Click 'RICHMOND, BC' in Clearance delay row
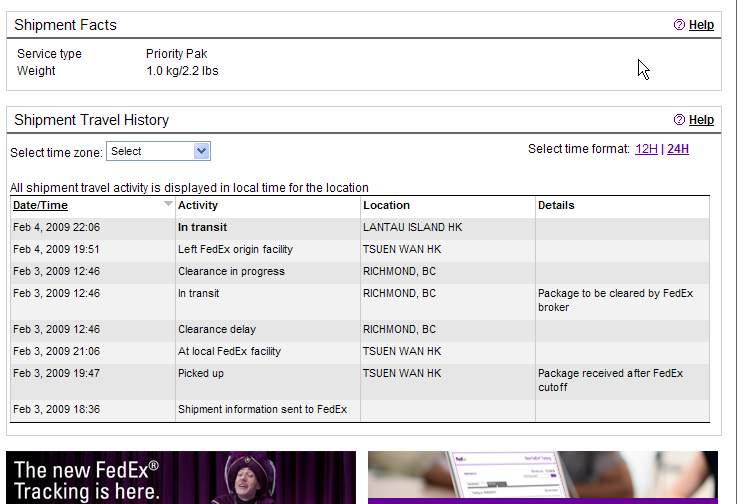746x504 pixels. [400, 329]
